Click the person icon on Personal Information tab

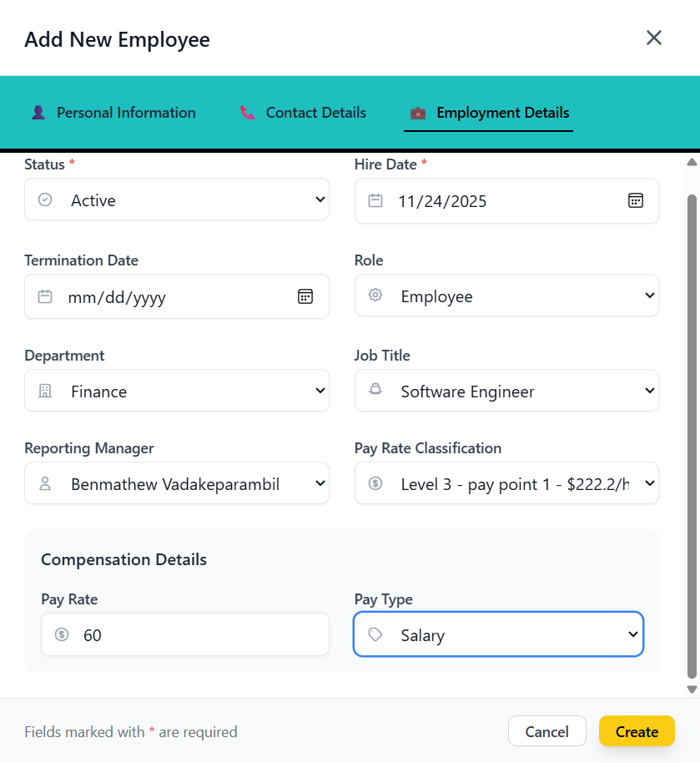(38, 113)
